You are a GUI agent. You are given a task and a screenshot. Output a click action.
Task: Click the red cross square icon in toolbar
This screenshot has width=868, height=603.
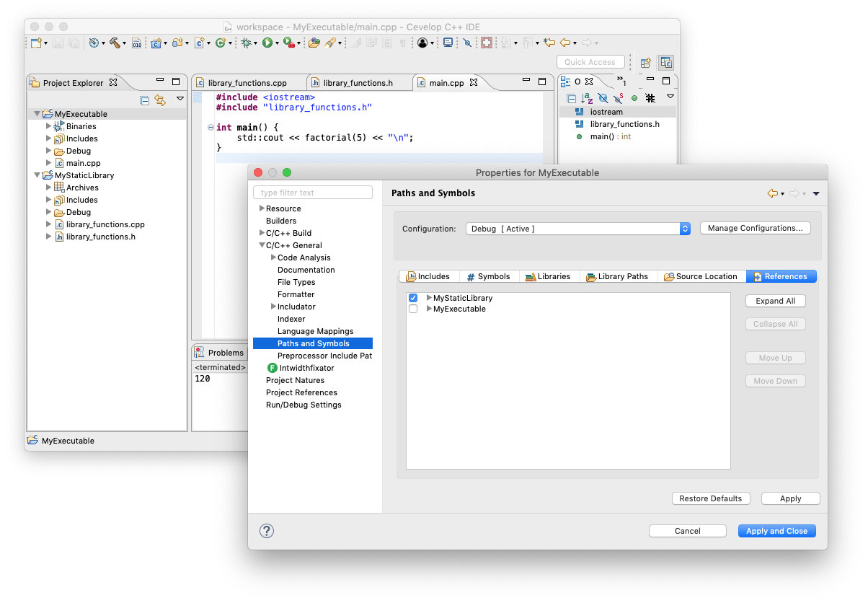pyautogui.click(x=487, y=43)
